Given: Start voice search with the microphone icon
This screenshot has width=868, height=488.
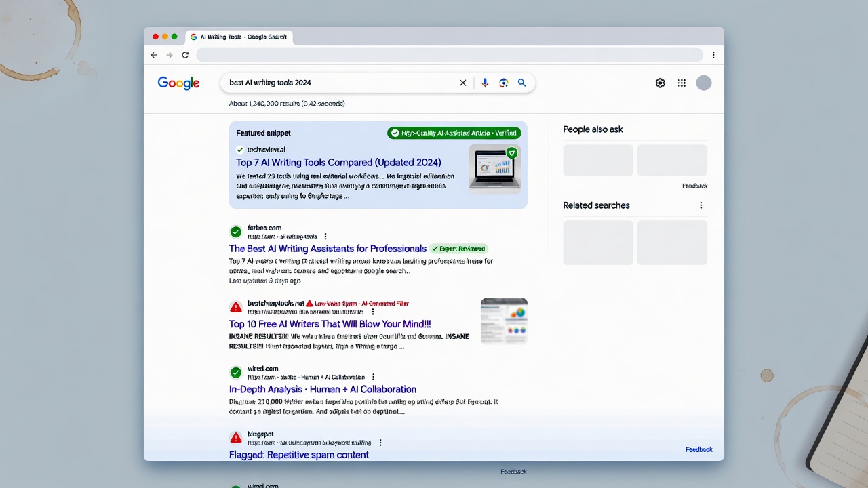Looking at the screenshot, I should (x=485, y=83).
